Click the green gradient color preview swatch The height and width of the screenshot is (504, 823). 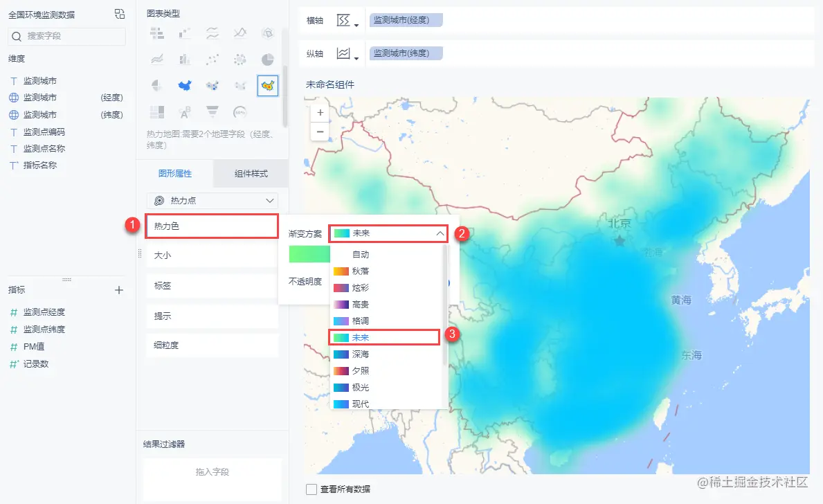pos(309,253)
